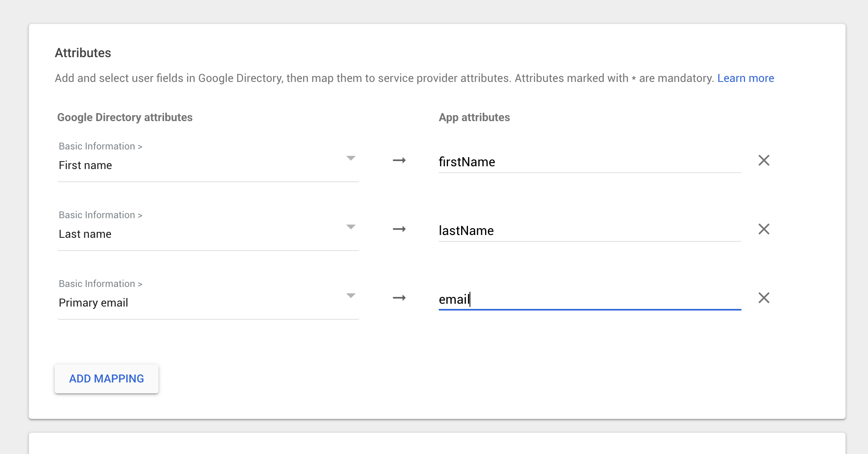
Task: Click the App attributes column header
Action: (474, 117)
